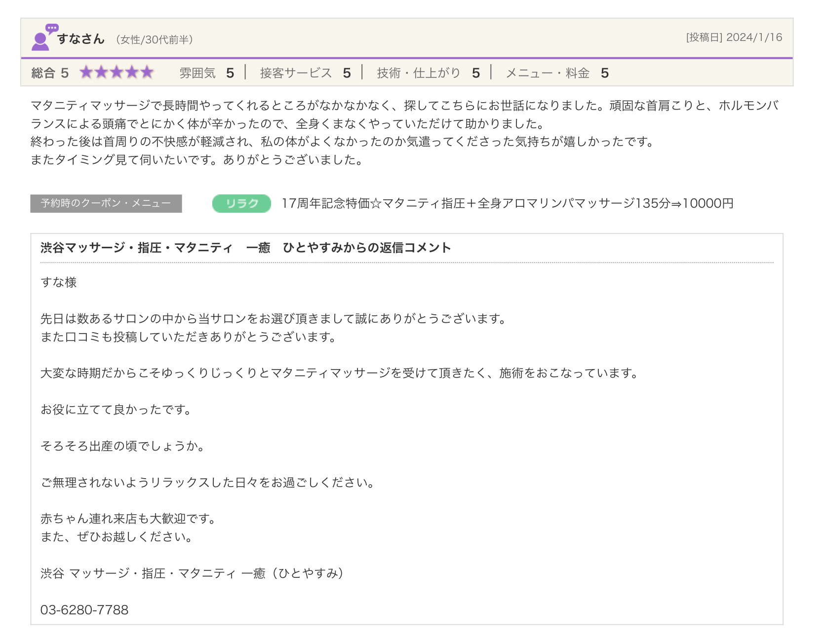The height and width of the screenshot is (644, 824).
Task: Click the review line またタイミング見て伺いたいです
Action: coord(197,160)
